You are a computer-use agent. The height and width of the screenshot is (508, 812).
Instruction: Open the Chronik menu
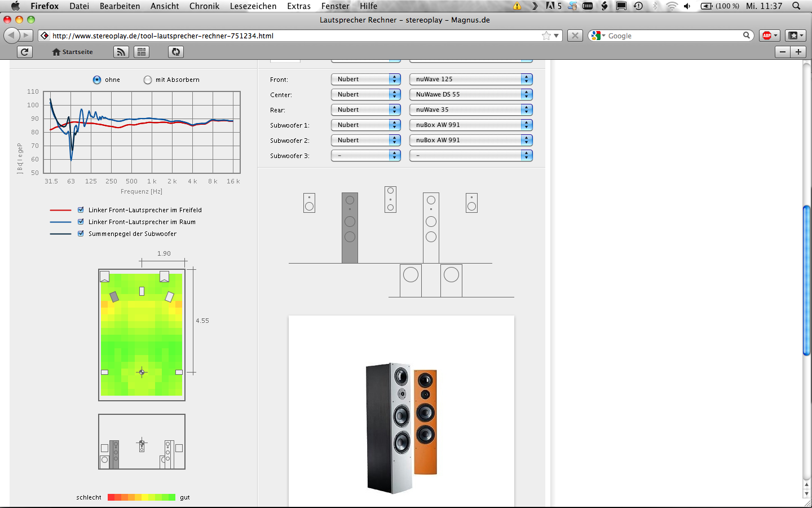click(x=204, y=6)
